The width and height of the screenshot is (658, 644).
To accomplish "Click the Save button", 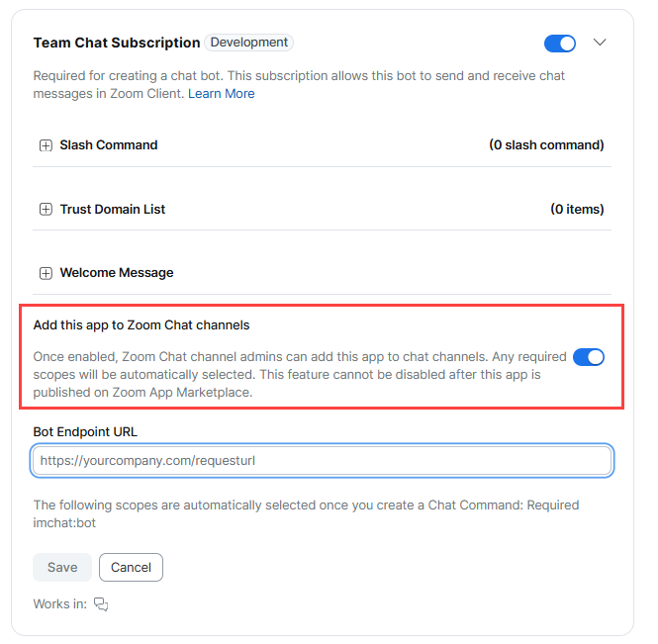I will point(62,567).
